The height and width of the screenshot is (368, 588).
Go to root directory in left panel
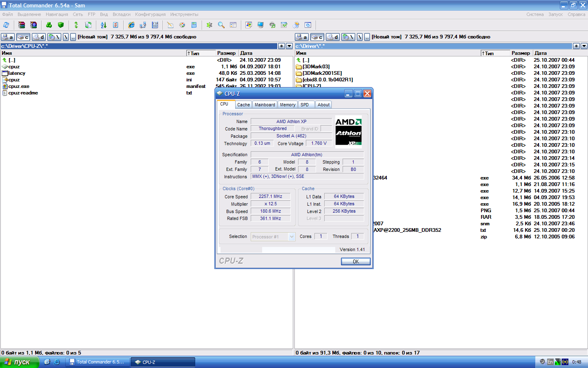66,37
